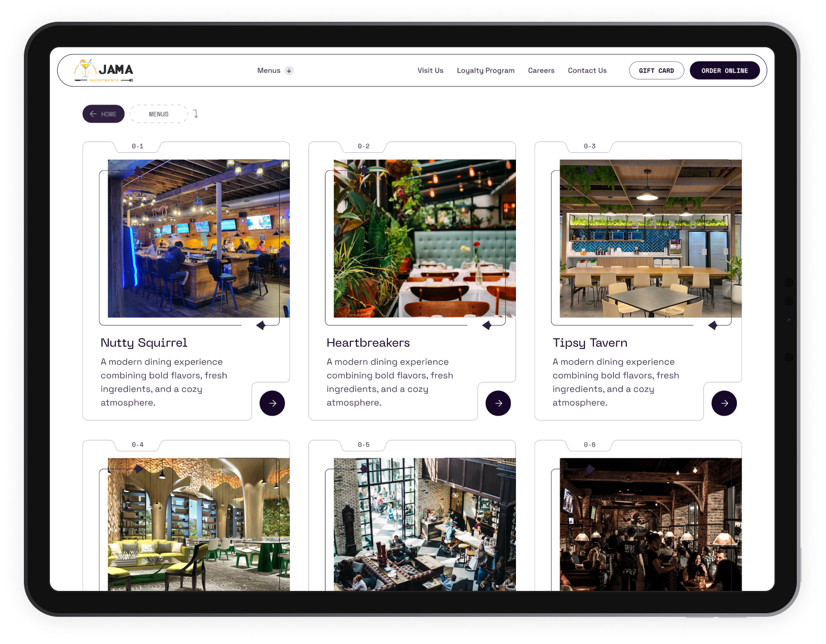The width and height of the screenshot is (826, 644).
Task: Open the Nutty Squirrel details arrow button
Action: [x=272, y=403]
